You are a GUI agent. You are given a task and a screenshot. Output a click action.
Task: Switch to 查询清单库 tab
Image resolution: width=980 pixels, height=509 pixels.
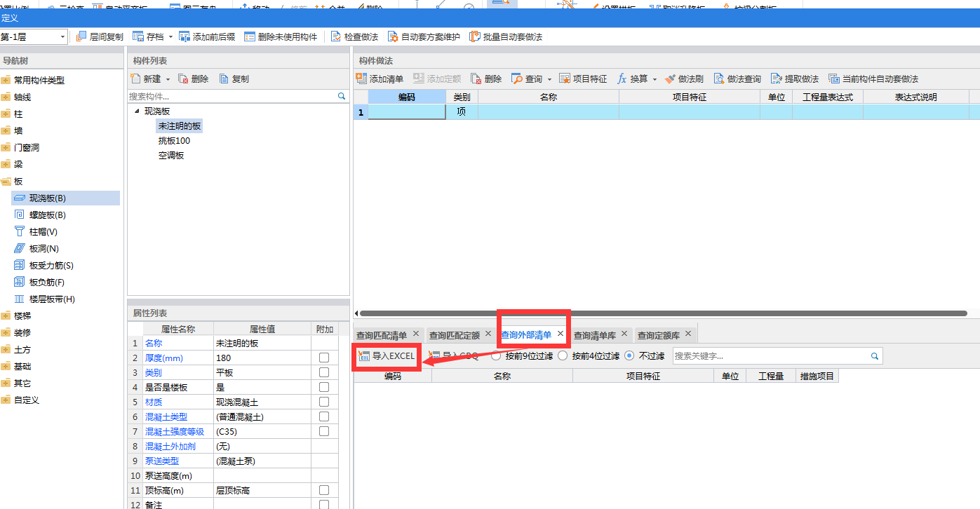point(595,335)
